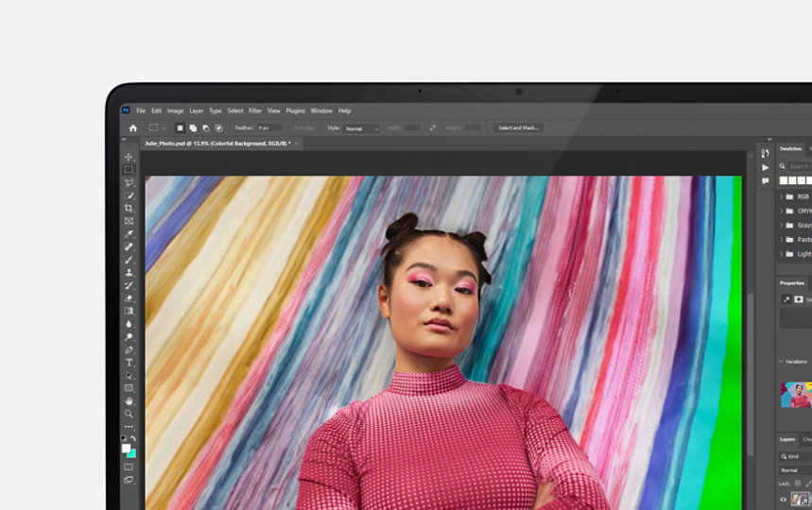The height and width of the screenshot is (510, 812).
Task: Select the Zoom tool
Action: [129, 414]
